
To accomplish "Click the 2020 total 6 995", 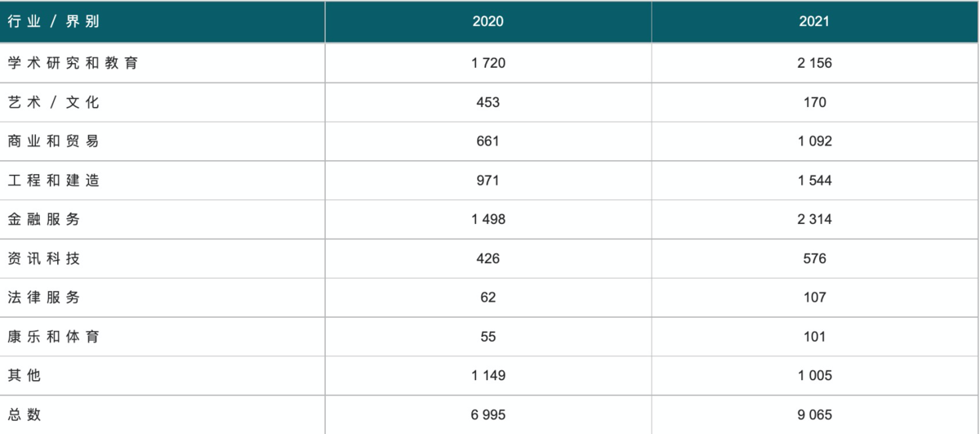I will (488, 414).
